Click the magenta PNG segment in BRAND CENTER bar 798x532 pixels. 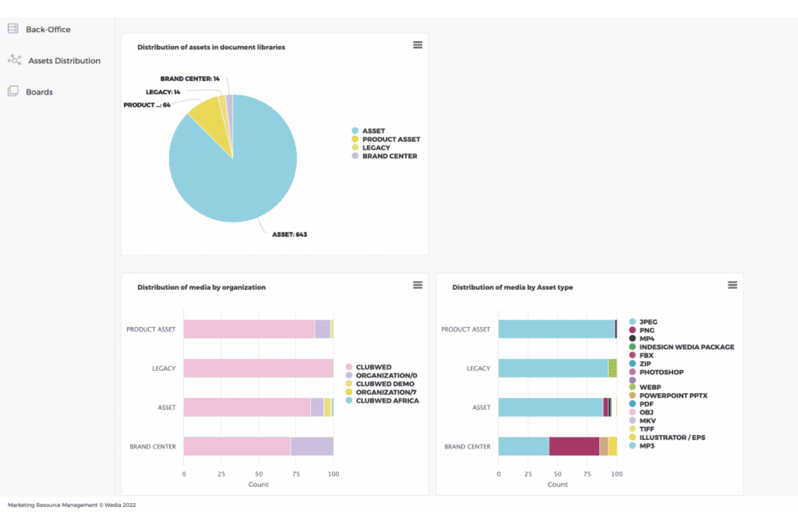[574, 446]
